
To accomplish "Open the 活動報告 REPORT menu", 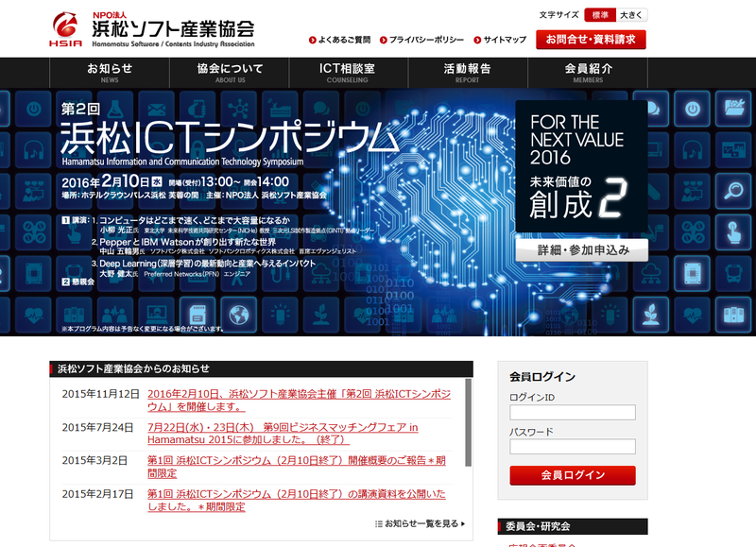I will point(468,73).
